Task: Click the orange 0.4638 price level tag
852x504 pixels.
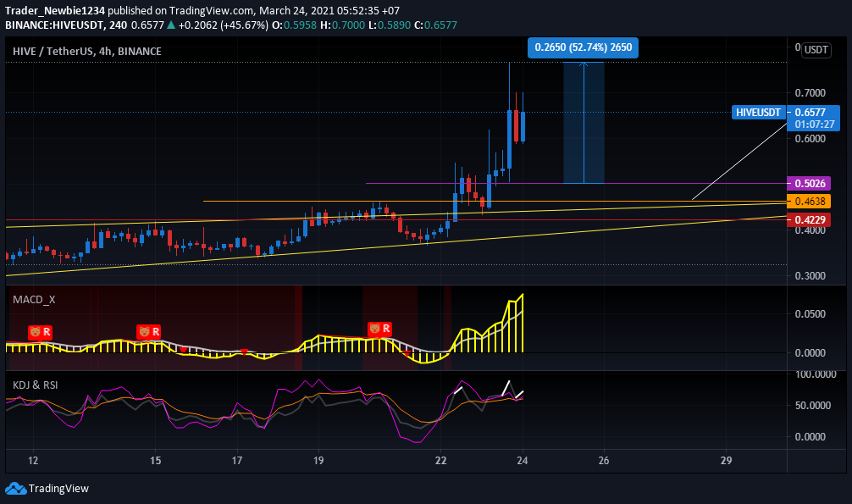Action: point(809,201)
